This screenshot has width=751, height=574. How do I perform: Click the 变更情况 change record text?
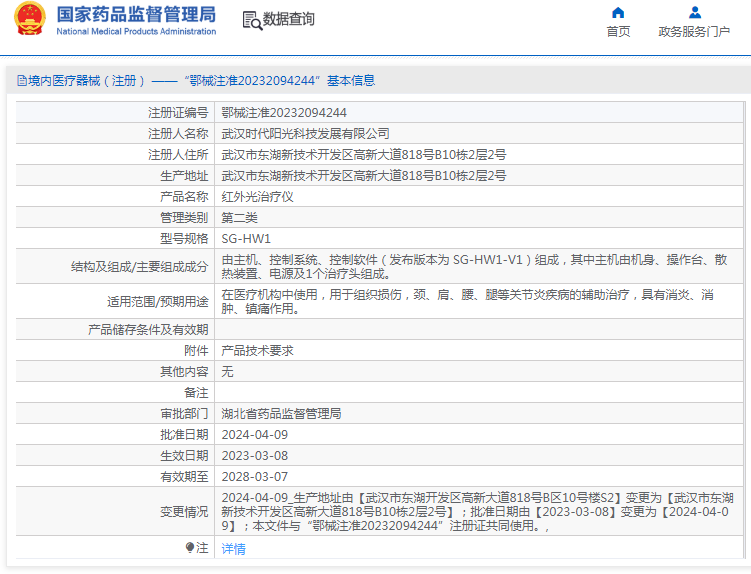(x=478, y=512)
